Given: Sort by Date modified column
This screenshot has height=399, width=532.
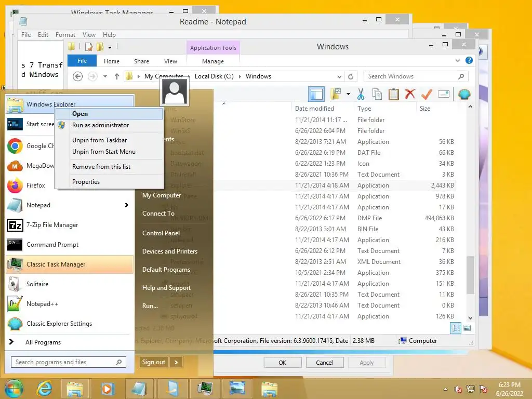Looking at the screenshot, I should (323, 108).
